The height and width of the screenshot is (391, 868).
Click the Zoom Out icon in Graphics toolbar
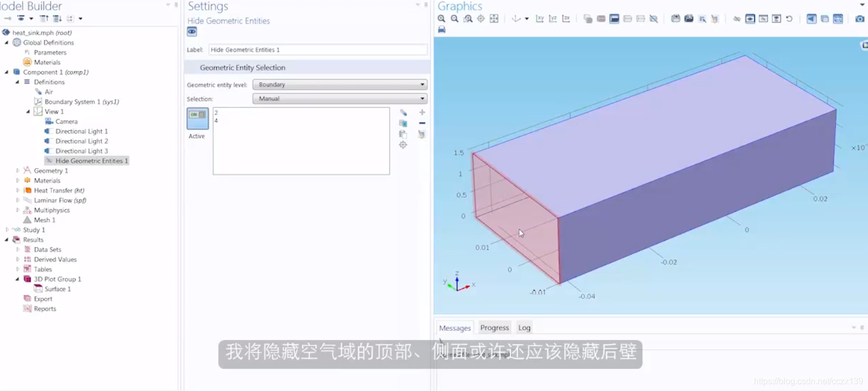coord(454,19)
